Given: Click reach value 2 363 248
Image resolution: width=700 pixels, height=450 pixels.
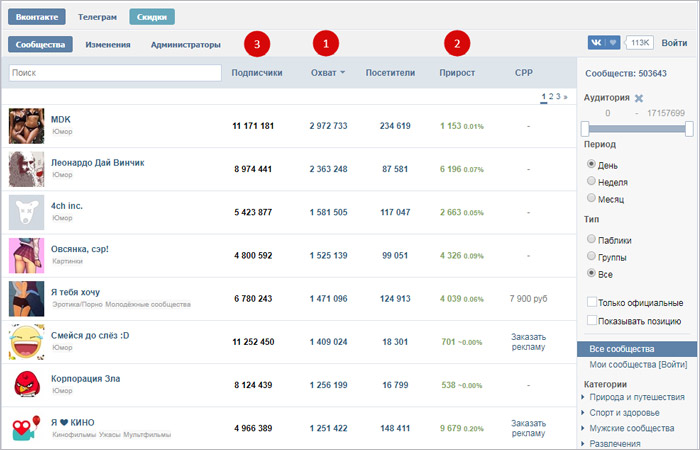Looking at the screenshot, I should click(x=329, y=169).
